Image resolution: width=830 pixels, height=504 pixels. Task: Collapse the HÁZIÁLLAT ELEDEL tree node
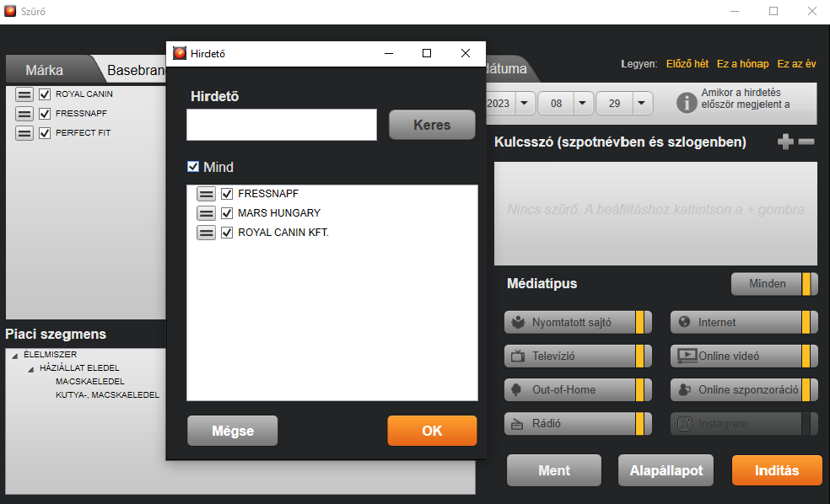(x=30, y=369)
